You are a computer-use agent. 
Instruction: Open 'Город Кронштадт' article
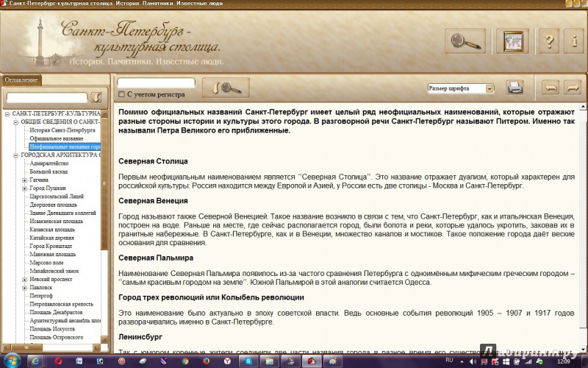(x=51, y=246)
